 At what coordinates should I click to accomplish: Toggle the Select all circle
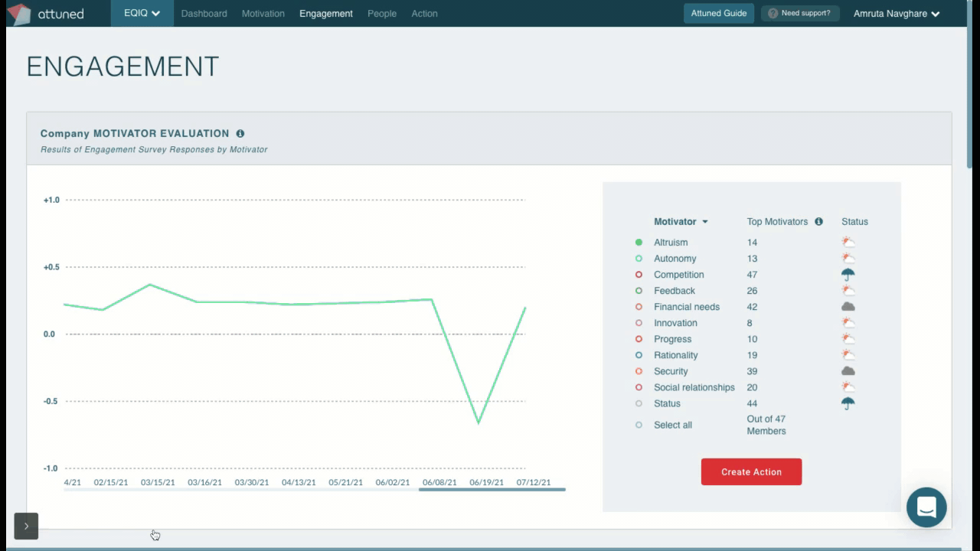point(639,425)
